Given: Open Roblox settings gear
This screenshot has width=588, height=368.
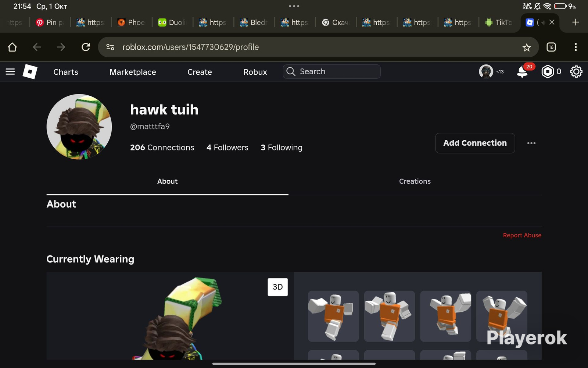Looking at the screenshot, I should click(576, 71).
